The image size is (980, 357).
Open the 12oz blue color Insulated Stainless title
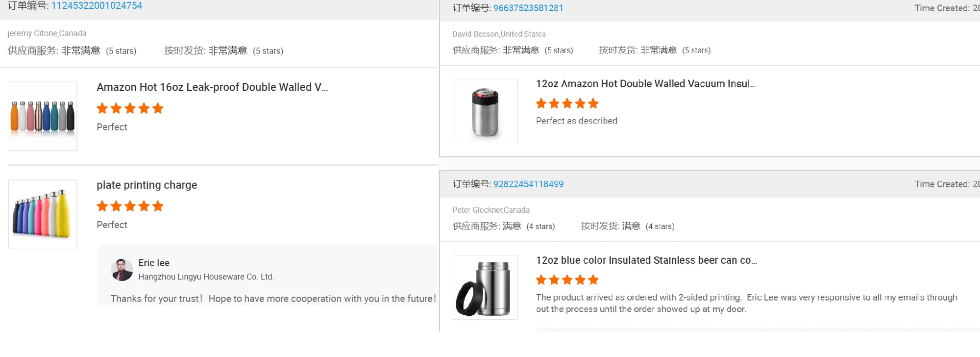[646, 260]
